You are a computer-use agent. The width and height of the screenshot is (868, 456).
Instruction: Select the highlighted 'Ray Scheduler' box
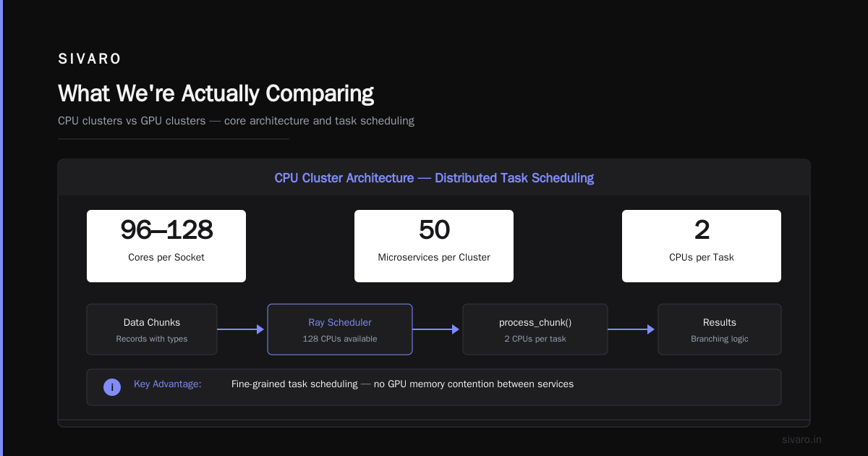[x=340, y=329]
